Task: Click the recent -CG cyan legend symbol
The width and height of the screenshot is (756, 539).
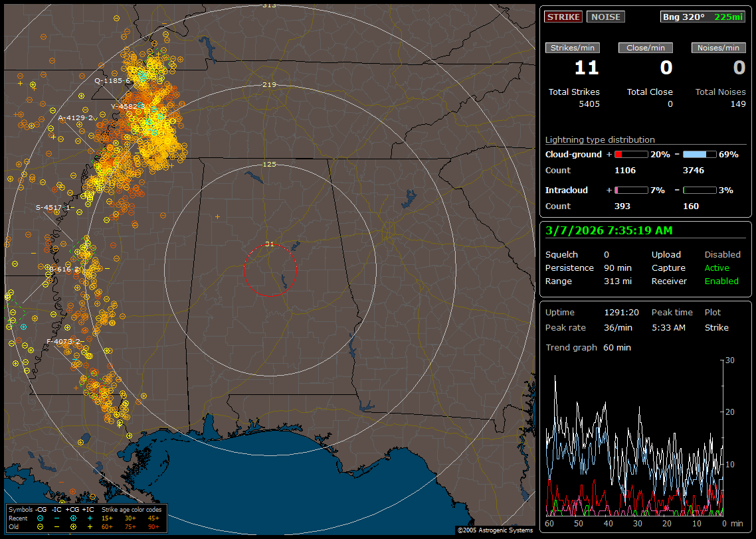Action: coord(41,518)
